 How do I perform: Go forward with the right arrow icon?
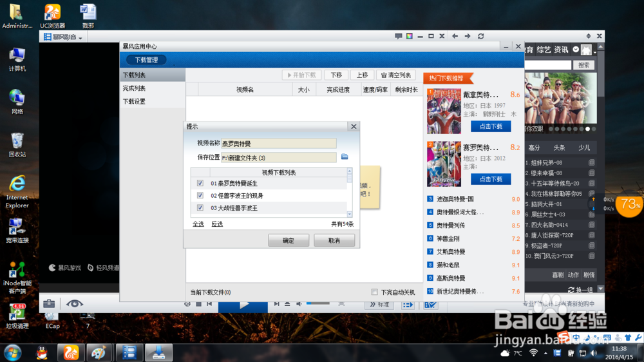468,36
